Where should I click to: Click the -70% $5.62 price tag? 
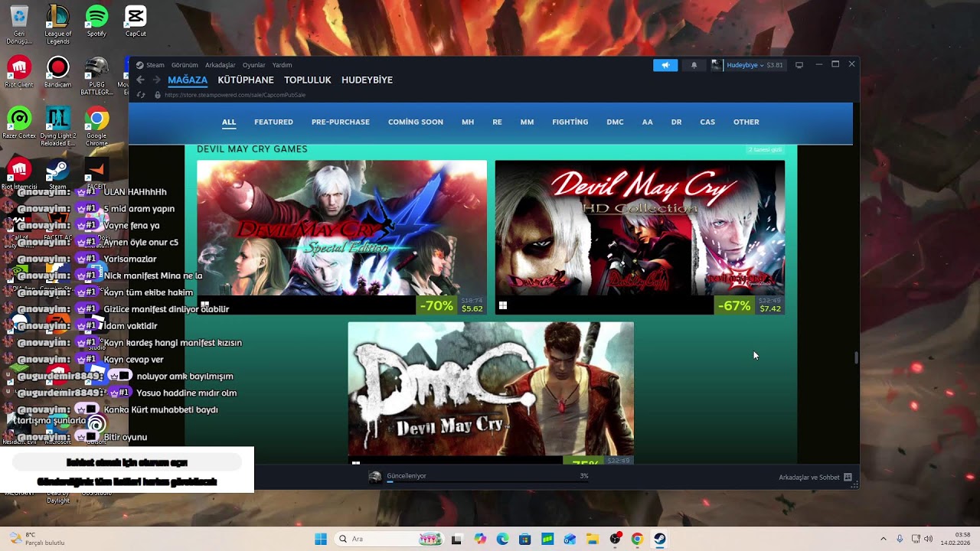pyautogui.click(x=452, y=305)
